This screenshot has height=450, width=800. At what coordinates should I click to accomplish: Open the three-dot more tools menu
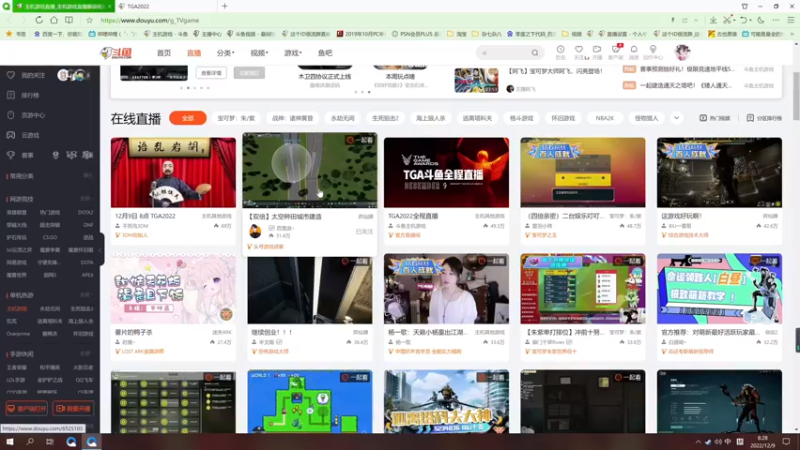tap(776, 20)
